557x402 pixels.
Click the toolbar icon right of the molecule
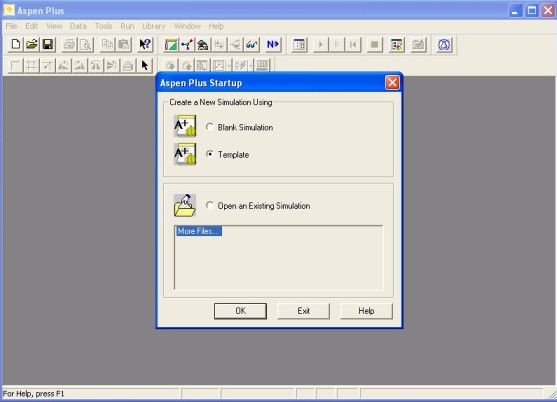(203, 45)
